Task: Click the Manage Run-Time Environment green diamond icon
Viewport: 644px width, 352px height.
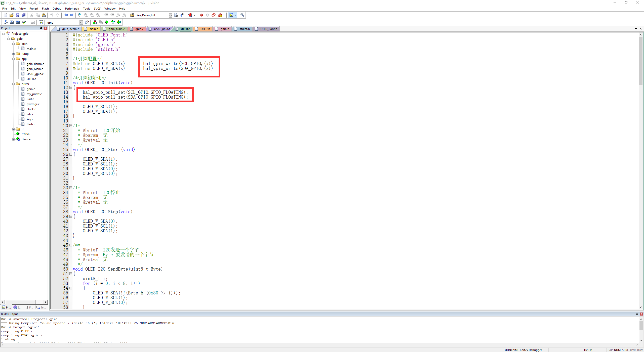Action: click(x=107, y=22)
